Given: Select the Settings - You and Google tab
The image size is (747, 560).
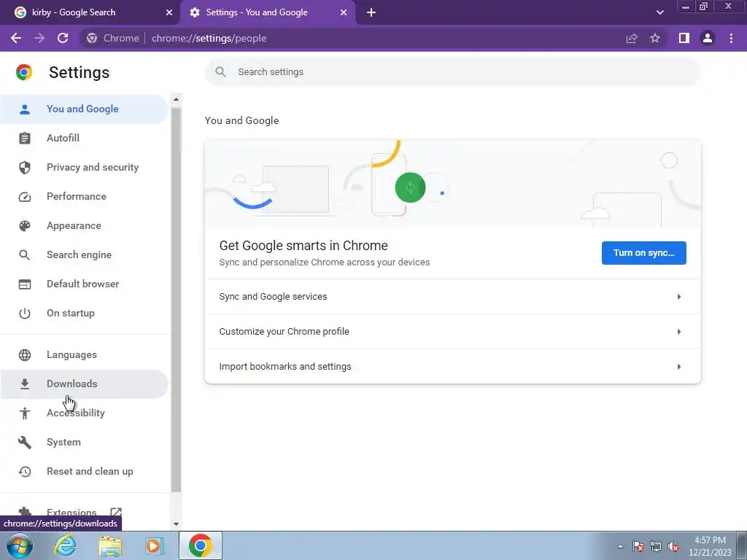Looking at the screenshot, I should click(x=268, y=12).
